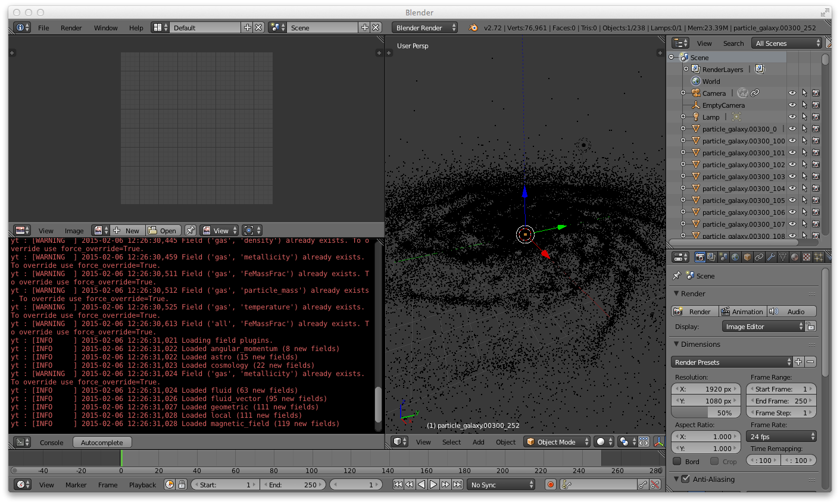The height and width of the screenshot is (504, 840).
Task: Open the Render Layers properties tab
Action: tap(711, 257)
